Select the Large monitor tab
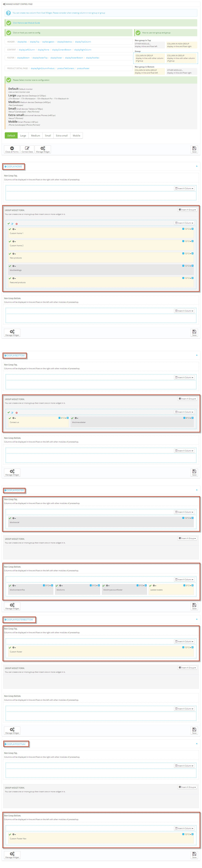This screenshot has height=868, width=202. [x=23, y=135]
